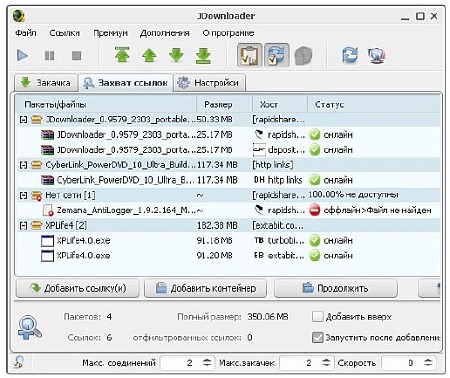Open the Дополнения menu
Viewport: 450px width, 378px height.
165,33
